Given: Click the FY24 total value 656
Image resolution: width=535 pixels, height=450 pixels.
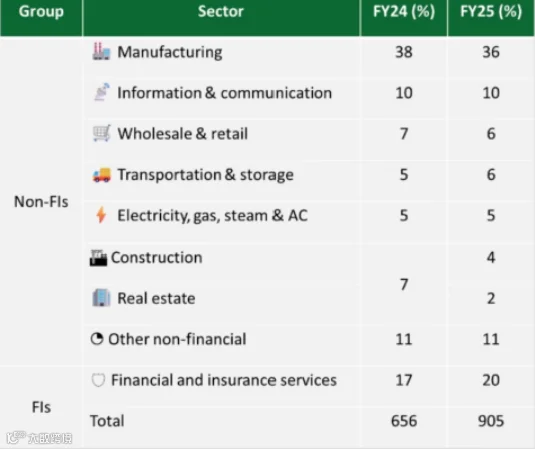Looking at the screenshot, I should click(404, 421).
